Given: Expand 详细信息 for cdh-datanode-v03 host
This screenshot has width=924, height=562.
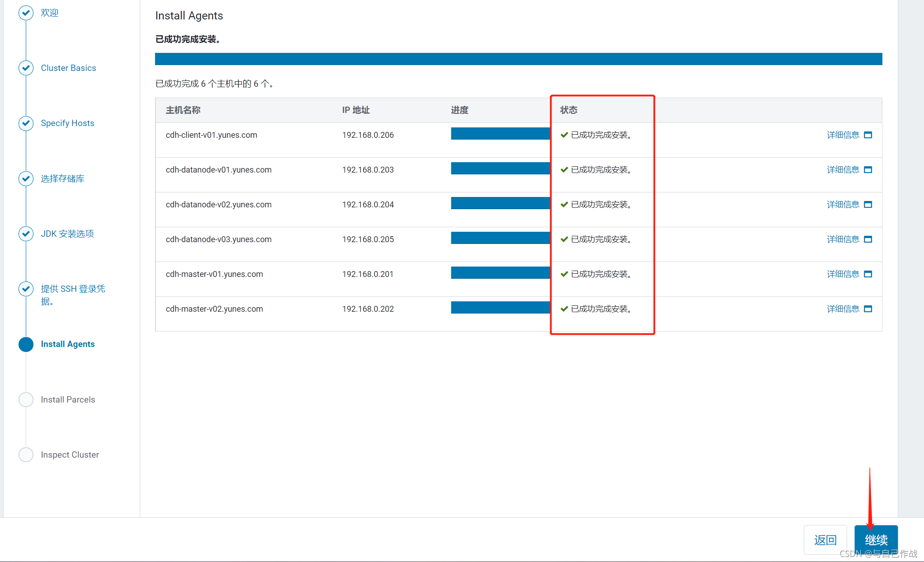Looking at the screenshot, I should pyautogui.click(x=843, y=239).
